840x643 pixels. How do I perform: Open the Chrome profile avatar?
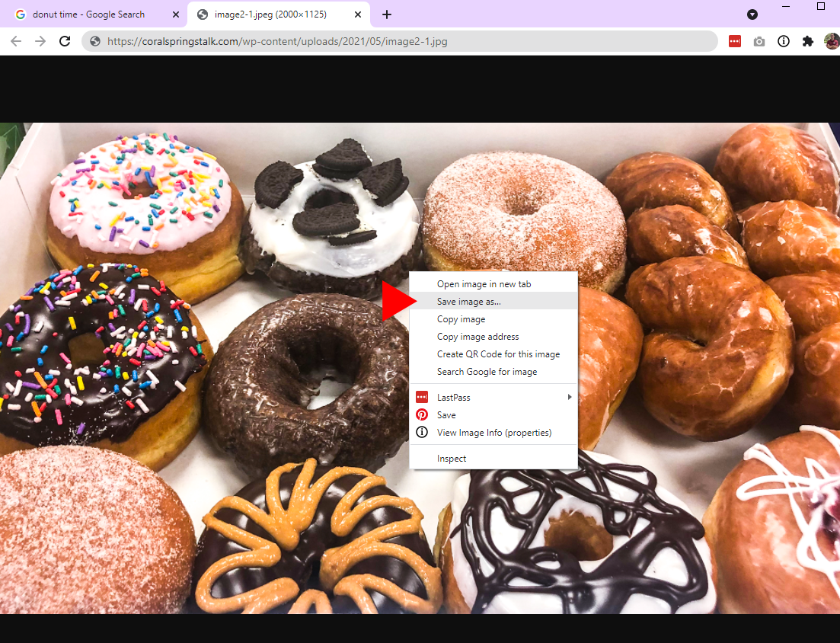(832, 41)
